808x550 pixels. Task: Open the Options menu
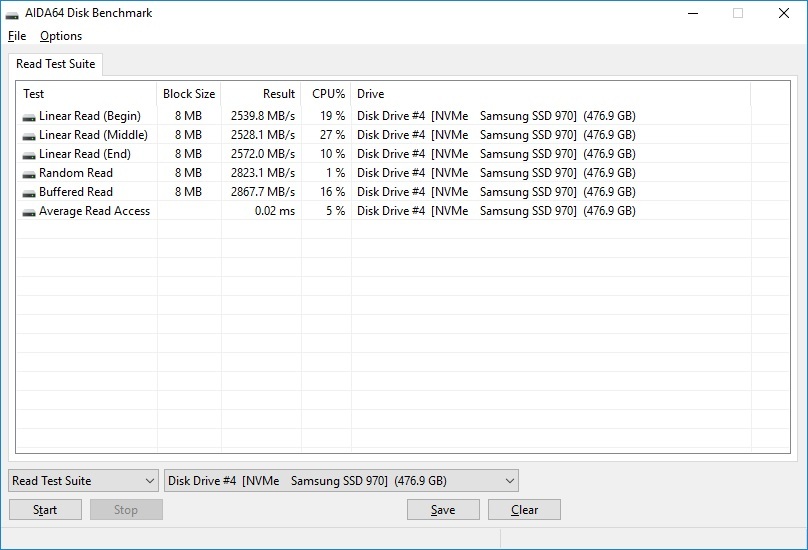(x=61, y=36)
